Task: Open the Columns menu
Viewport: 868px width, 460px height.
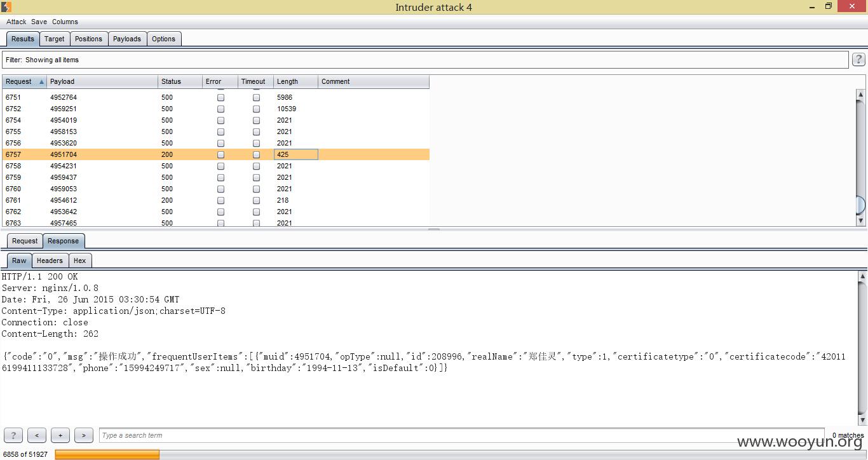Action: click(65, 22)
